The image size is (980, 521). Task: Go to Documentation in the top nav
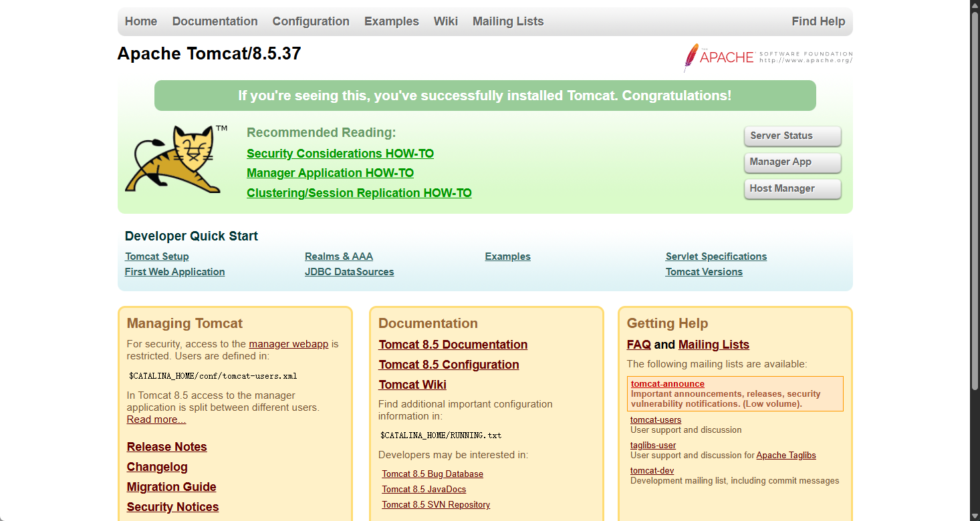click(215, 21)
